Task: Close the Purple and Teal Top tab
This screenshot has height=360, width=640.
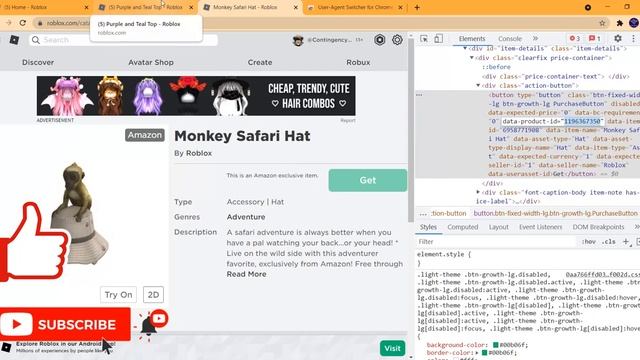Action: (191, 7)
